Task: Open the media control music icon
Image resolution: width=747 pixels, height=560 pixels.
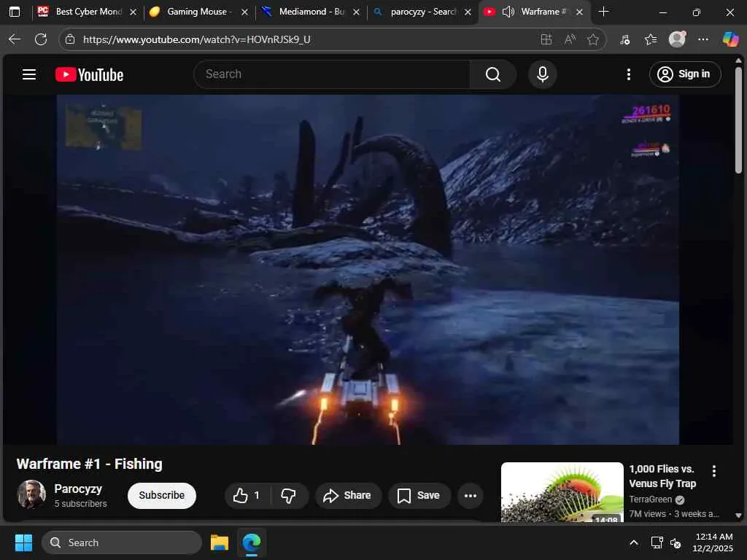Action: coord(625,39)
